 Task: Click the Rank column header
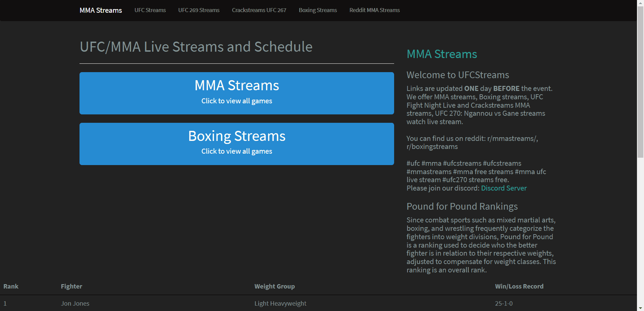11,287
